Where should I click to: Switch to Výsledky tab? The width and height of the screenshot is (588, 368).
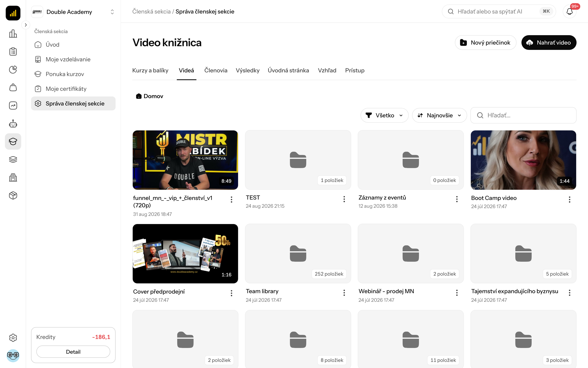[x=248, y=71]
